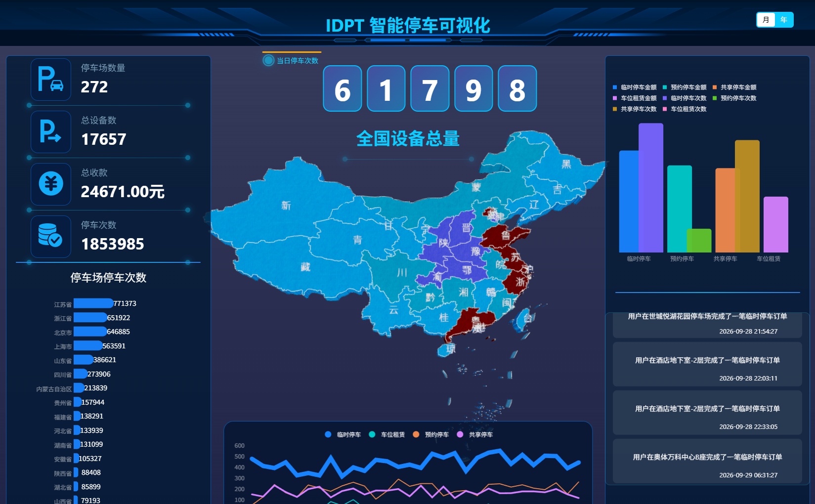Select Heilongjiang (黑) province on the map
Screen dimensions: 815x504
click(566, 164)
